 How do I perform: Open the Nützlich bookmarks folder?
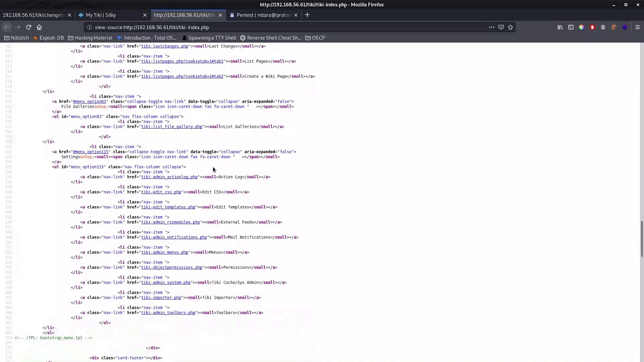17,38
